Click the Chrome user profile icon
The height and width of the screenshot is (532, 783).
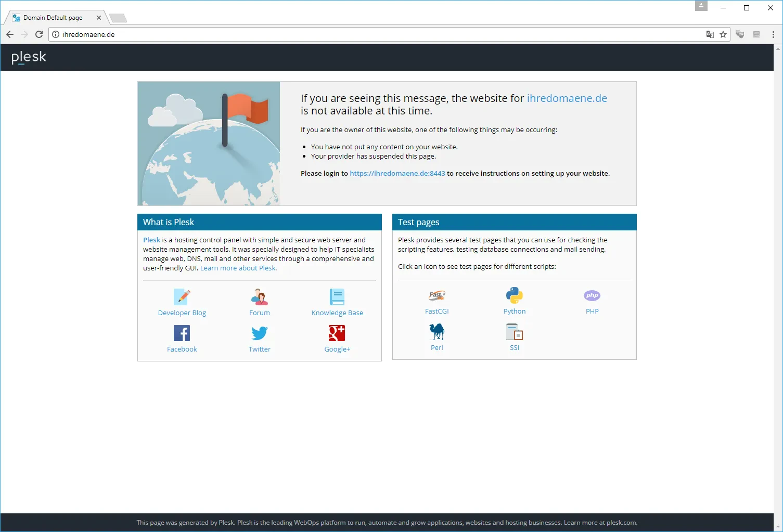point(701,6)
